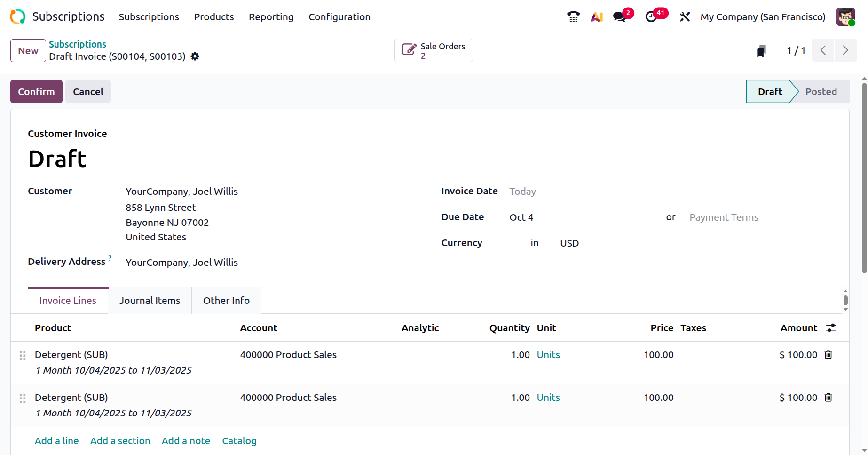Switch to the Journal Items tab
This screenshot has height=455, width=868.
point(150,301)
